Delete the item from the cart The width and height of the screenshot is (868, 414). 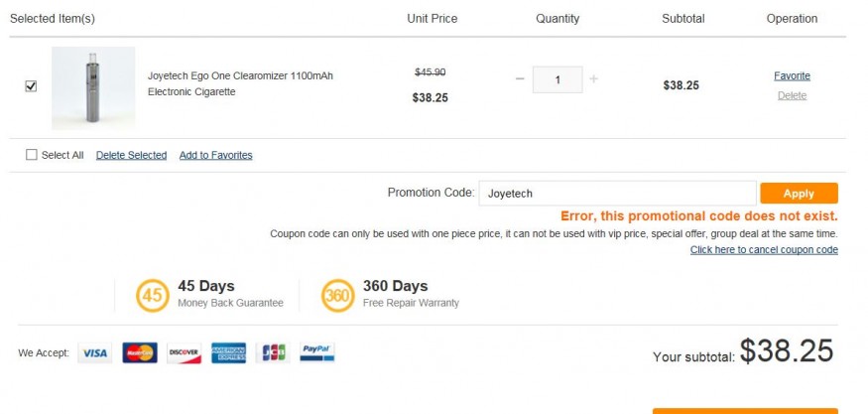[x=793, y=95]
